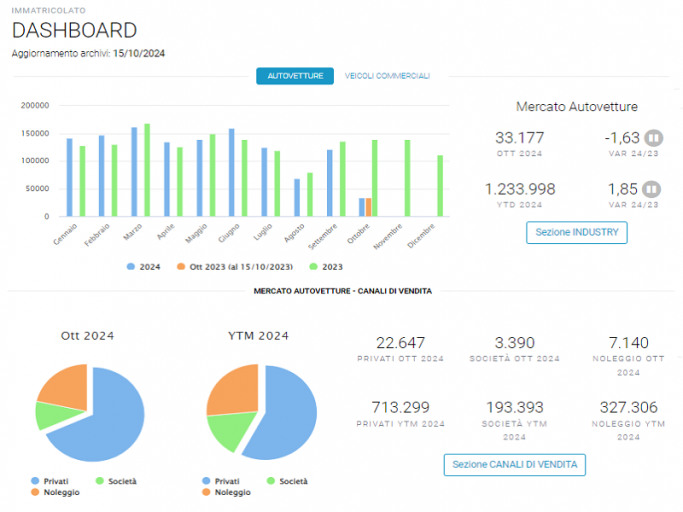Toggle Società legend under Ott 2024 pie
683x512 pixels.
(116, 481)
